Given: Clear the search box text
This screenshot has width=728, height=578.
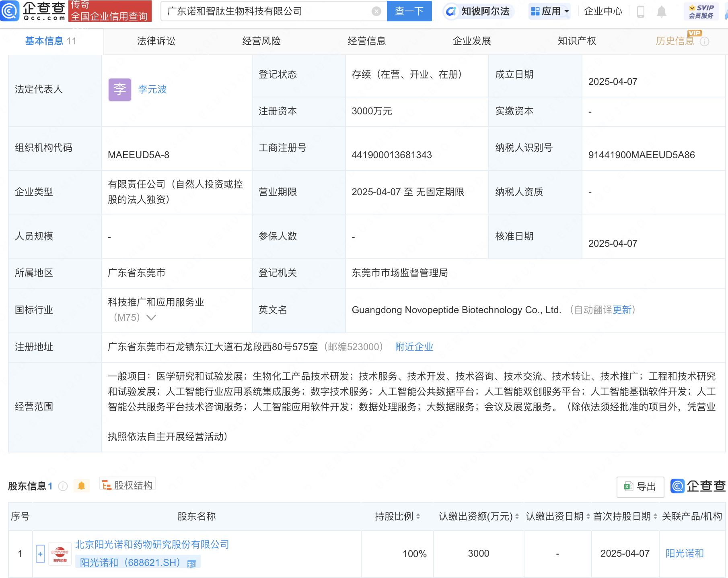Looking at the screenshot, I should [x=376, y=11].
